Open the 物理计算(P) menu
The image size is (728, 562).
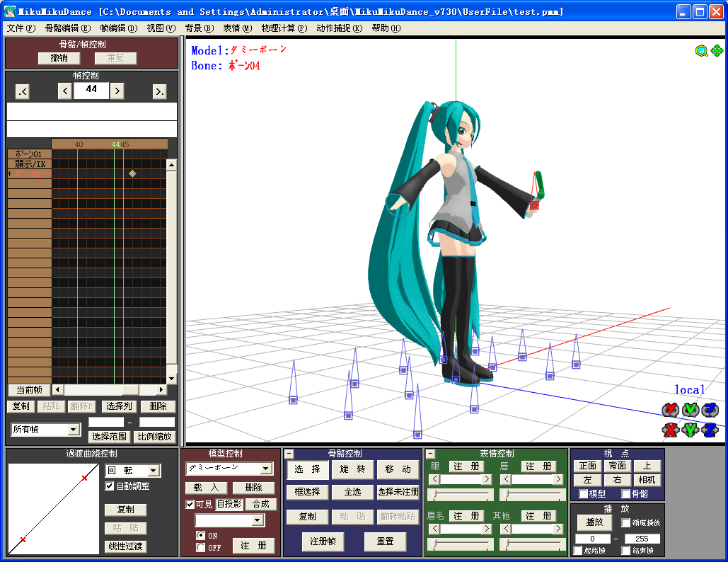[x=284, y=28]
